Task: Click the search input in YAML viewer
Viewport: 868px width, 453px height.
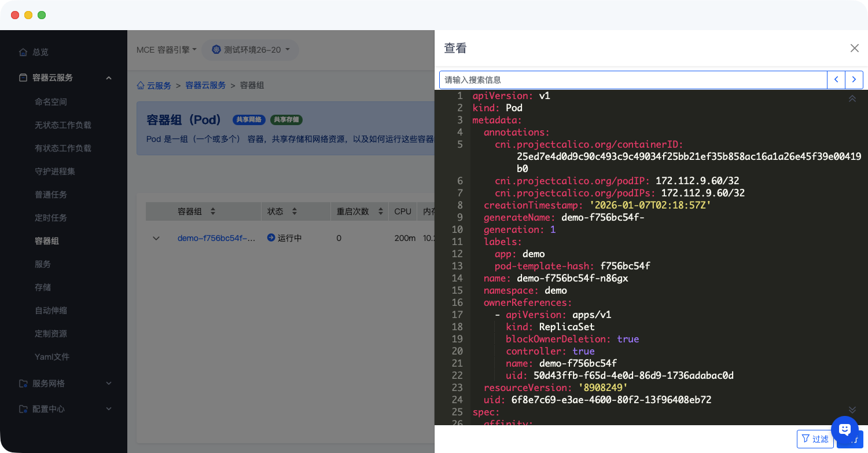Action: pyautogui.click(x=632, y=80)
